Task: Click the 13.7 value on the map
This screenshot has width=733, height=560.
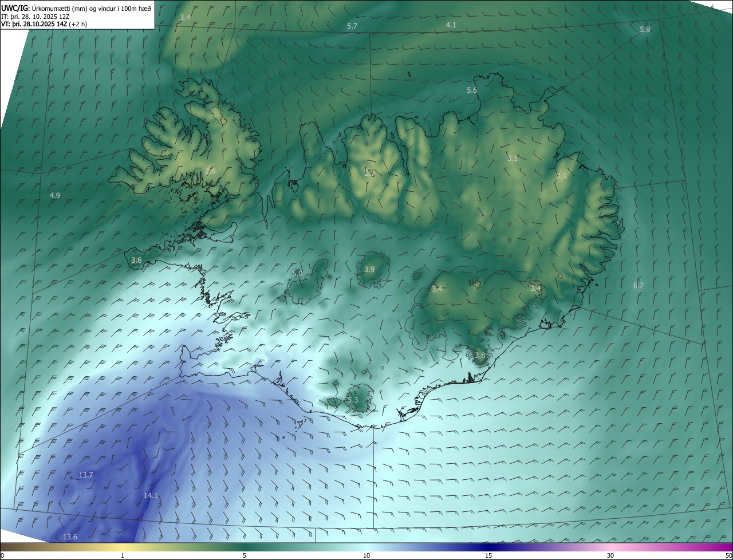Action: (x=86, y=475)
